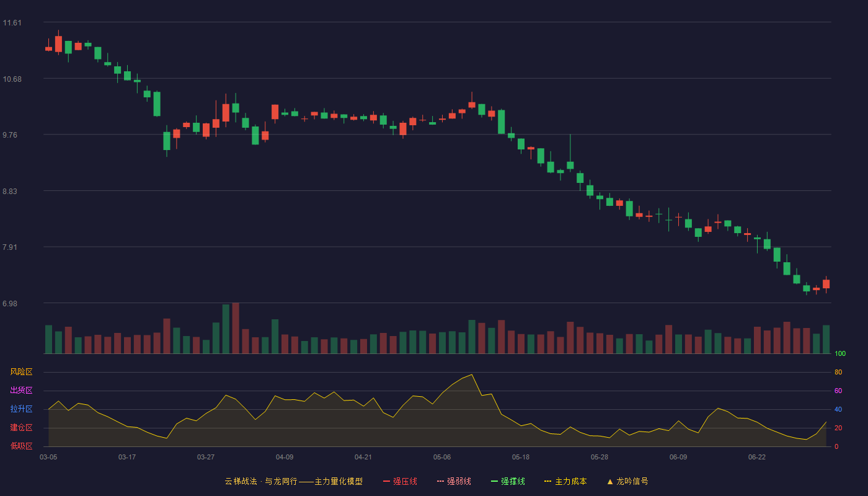This screenshot has width=868, height=496.
Task: Click the 04-21 date label
Action: [x=363, y=457]
